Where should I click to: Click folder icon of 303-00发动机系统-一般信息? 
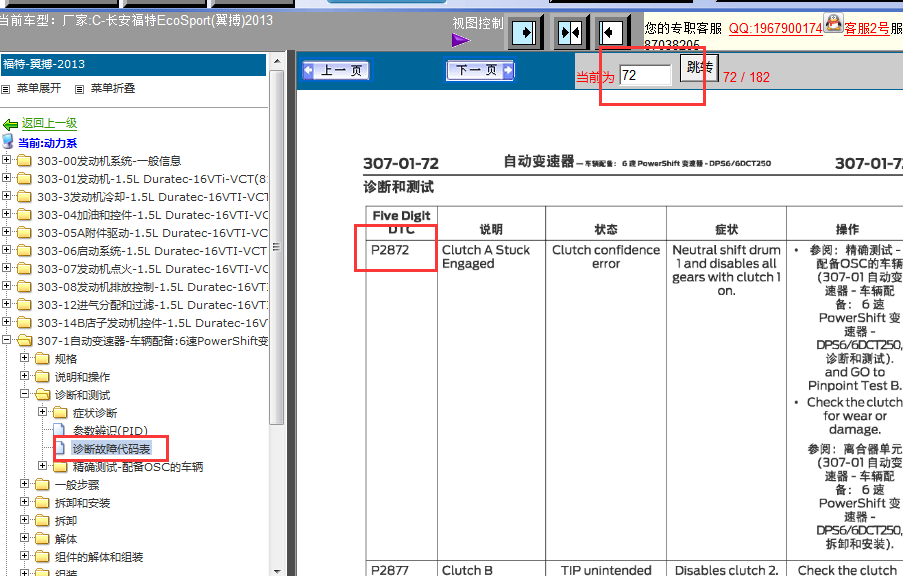tap(24, 161)
